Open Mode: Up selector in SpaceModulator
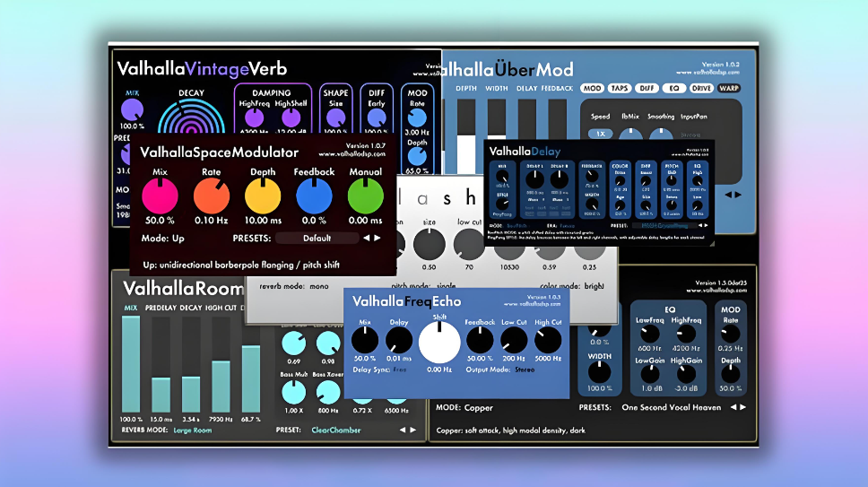 [163, 239]
